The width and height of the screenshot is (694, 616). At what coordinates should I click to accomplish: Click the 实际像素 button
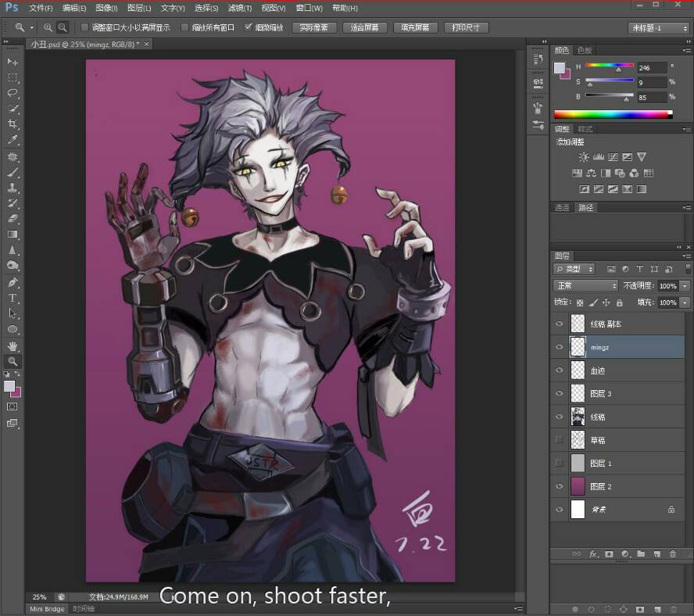tap(314, 27)
